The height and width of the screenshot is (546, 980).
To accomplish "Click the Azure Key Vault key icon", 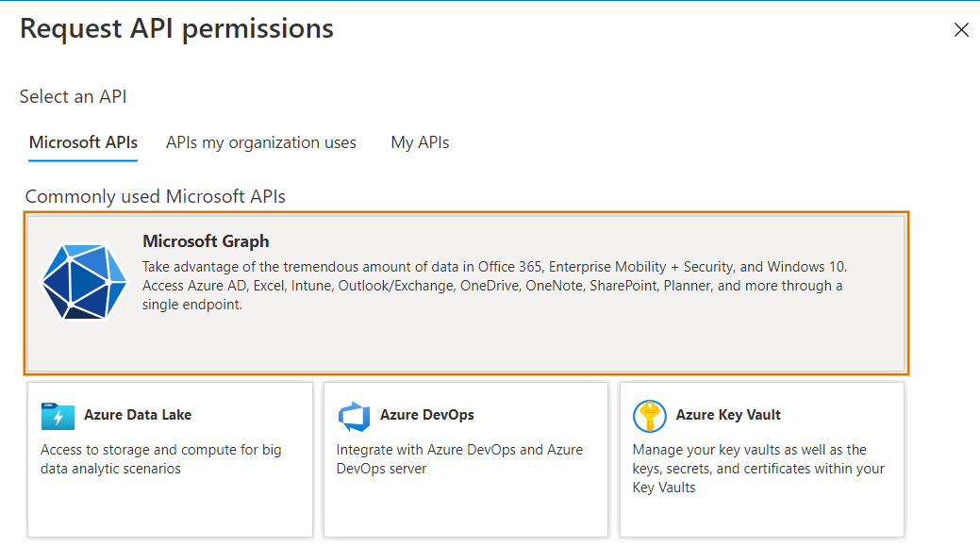I will point(649,416).
